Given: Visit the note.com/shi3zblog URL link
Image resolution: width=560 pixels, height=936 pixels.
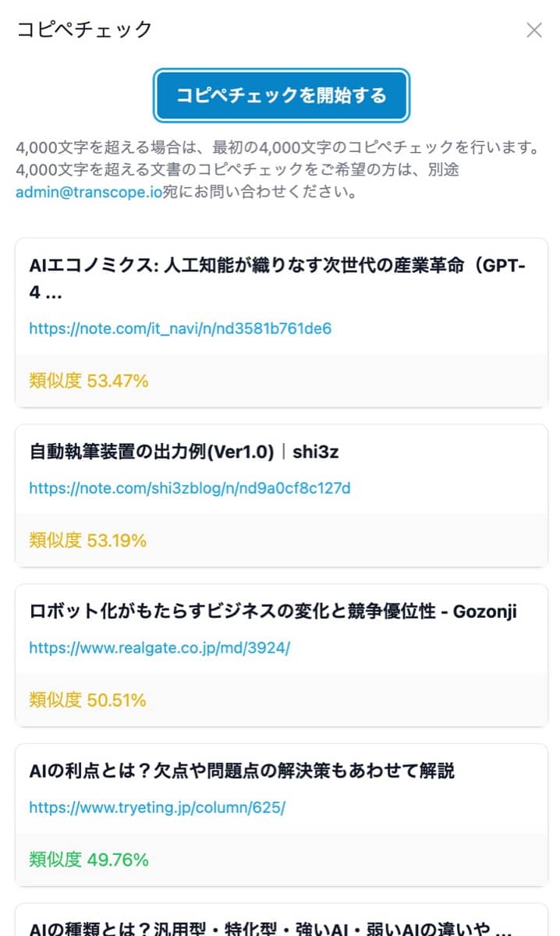Looking at the screenshot, I should (190, 488).
